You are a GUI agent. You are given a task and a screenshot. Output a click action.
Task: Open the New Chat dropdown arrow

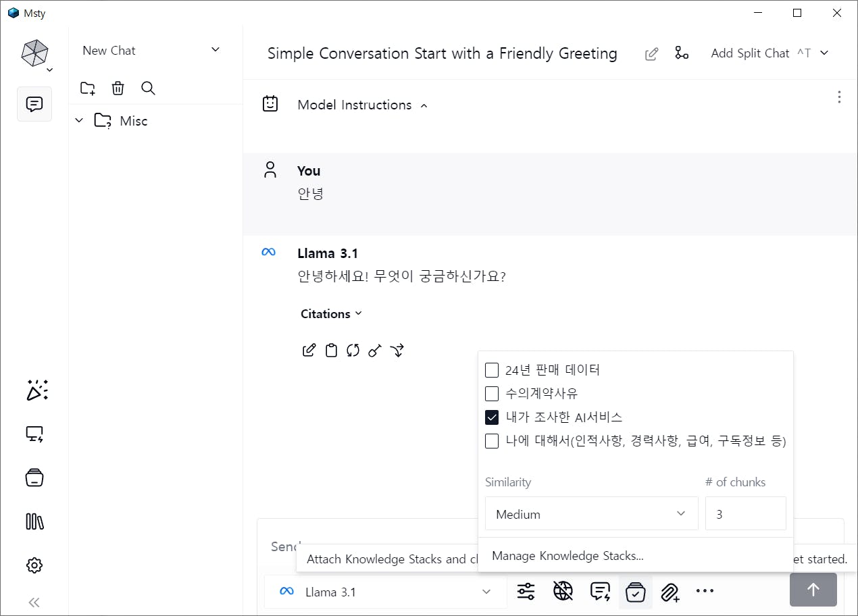click(x=216, y=50)
